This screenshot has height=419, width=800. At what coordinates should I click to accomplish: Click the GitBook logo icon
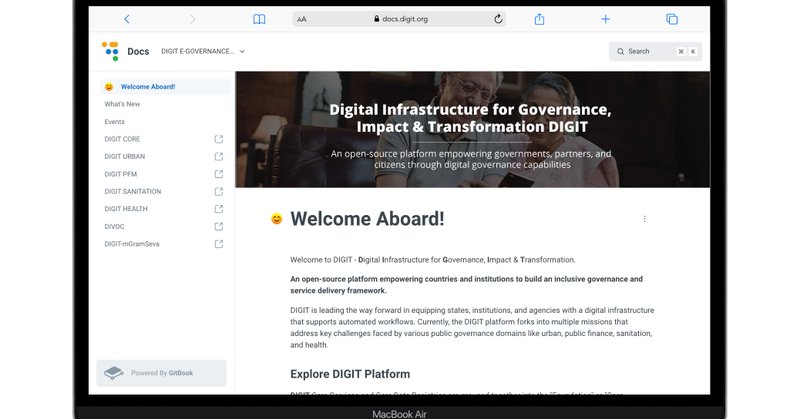pos(113,373)
